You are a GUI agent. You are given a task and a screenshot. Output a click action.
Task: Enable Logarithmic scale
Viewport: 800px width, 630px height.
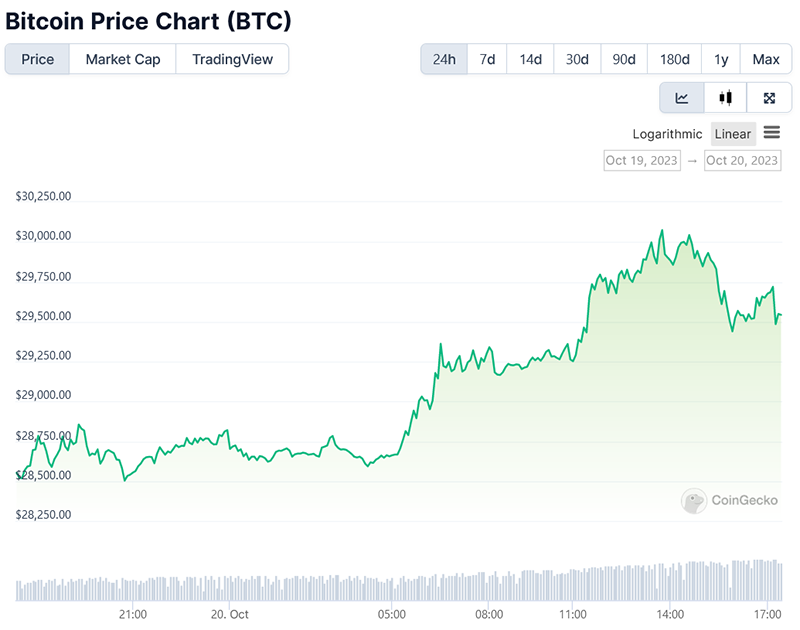pyautogui.click(x=667, y=134)
